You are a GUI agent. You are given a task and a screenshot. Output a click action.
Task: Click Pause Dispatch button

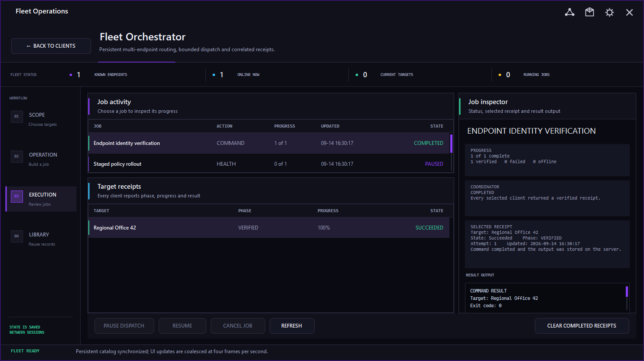coord(124,326)
